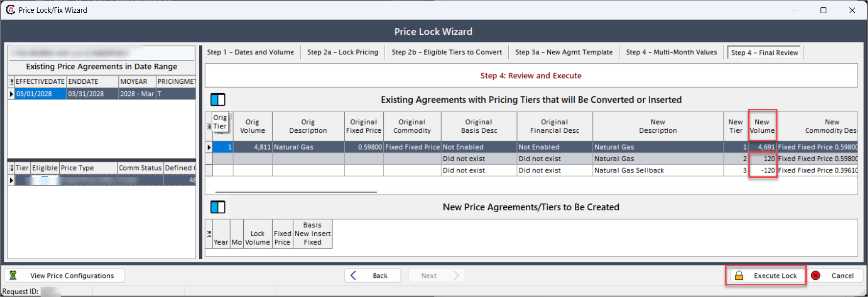The width and height of the screenshot is (868, 297).
Task: Open grid options icon beside Tier header
Action: pos(11,168)
